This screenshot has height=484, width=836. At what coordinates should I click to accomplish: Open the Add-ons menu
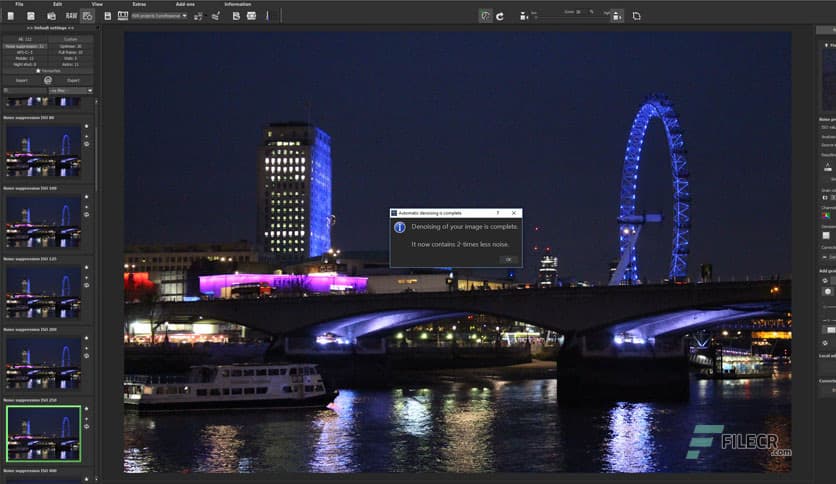click(x=185, y=4)
